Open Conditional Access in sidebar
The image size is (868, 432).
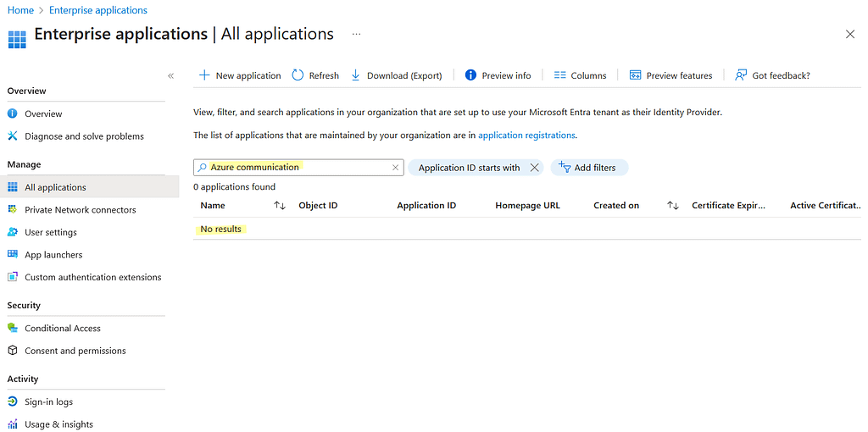[x=63, y=328]
